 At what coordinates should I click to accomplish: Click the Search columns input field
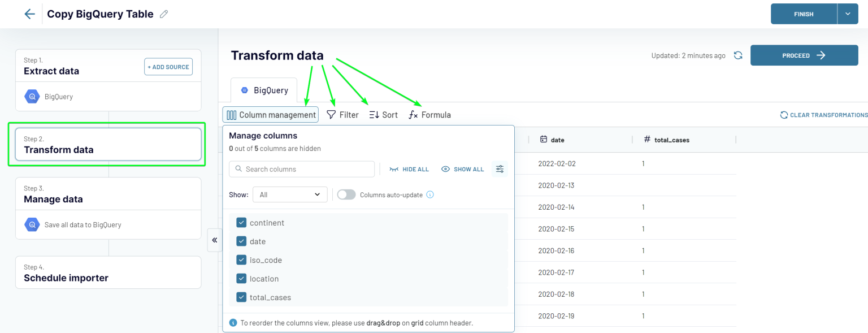pos(301,169)
